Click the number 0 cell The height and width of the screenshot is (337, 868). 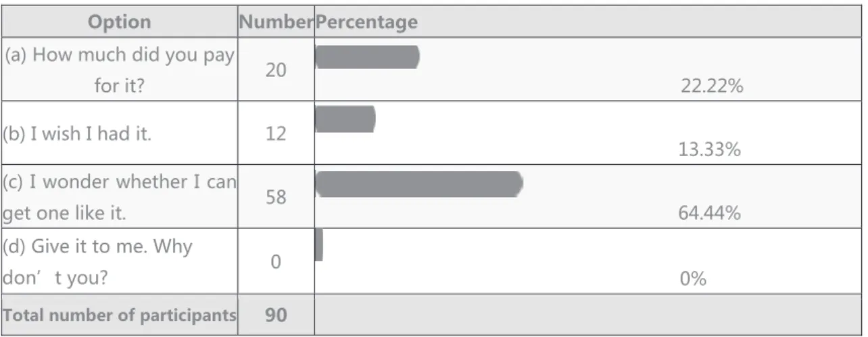(276, 261)
